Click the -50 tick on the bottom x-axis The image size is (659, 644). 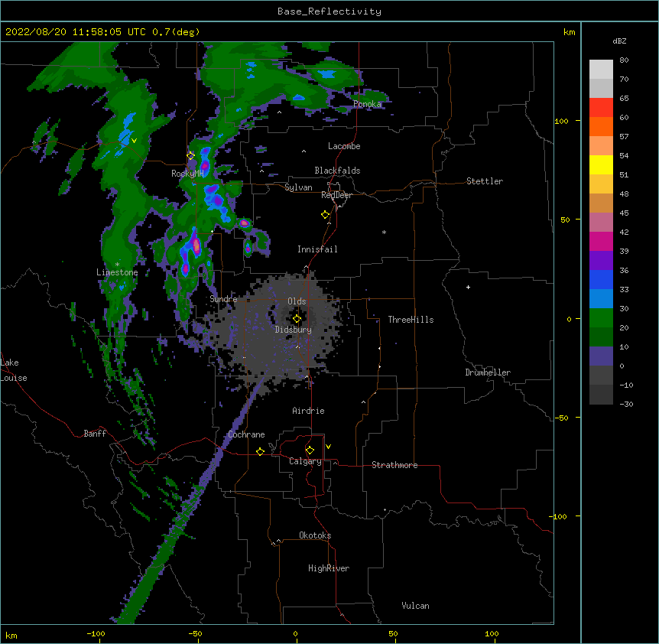pyautogui.click(x=195, y=634)
